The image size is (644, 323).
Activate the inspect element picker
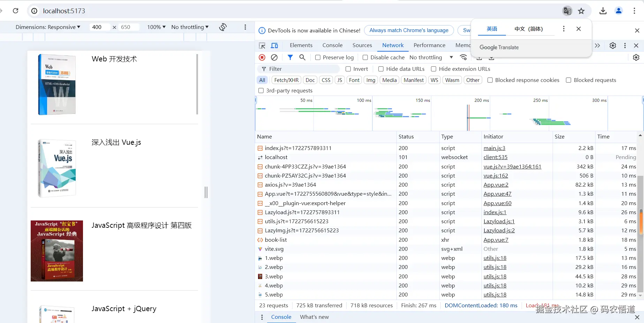[x=262, y=45]
